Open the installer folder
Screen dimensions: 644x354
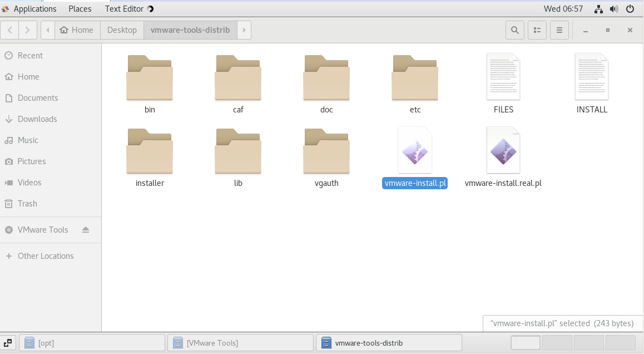tap(150, 151)
